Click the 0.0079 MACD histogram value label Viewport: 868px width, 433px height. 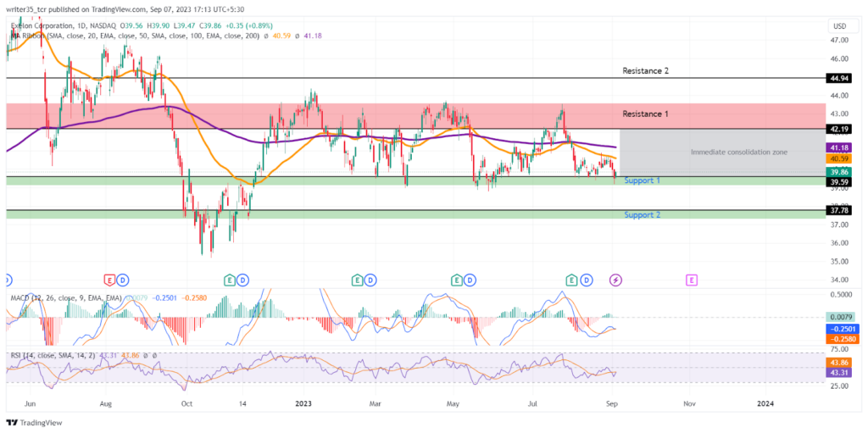click(x=840, y=317)
